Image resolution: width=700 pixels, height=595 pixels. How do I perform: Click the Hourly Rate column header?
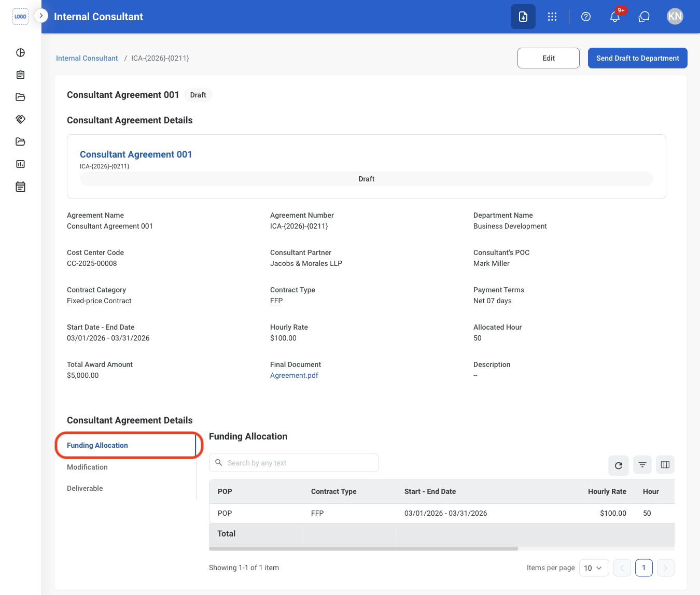[x=607, y=491]
